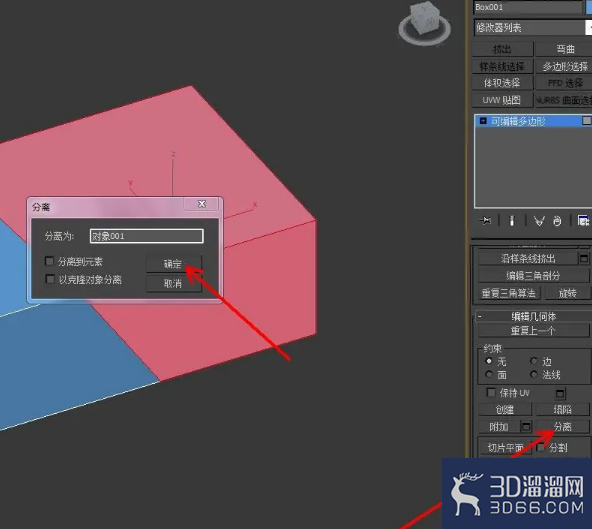Click 确定 in the 分离 dialog
The width and height of the screenshot is (592, 529).
pyautogui.click(x=174, y=264)
